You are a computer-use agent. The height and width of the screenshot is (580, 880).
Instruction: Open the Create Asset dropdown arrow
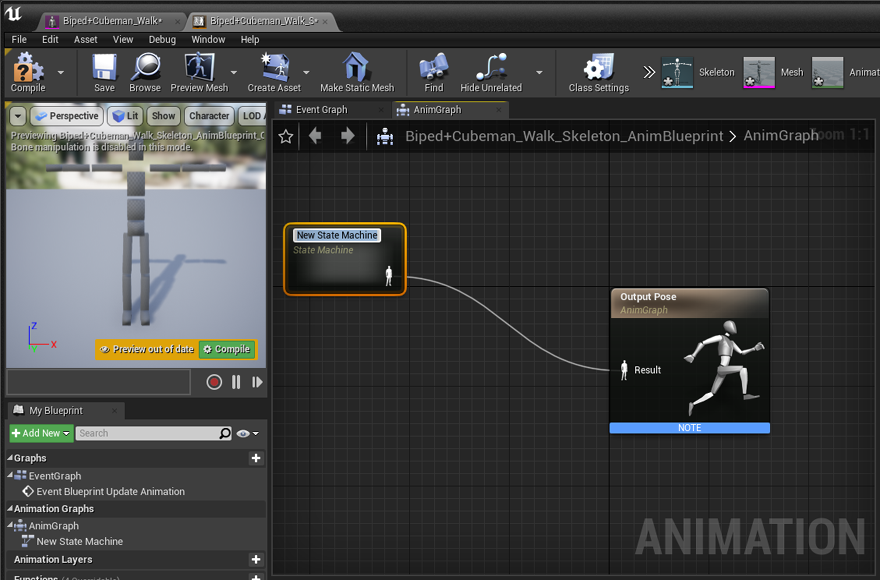pyautogui.click(x=306, y=72)
